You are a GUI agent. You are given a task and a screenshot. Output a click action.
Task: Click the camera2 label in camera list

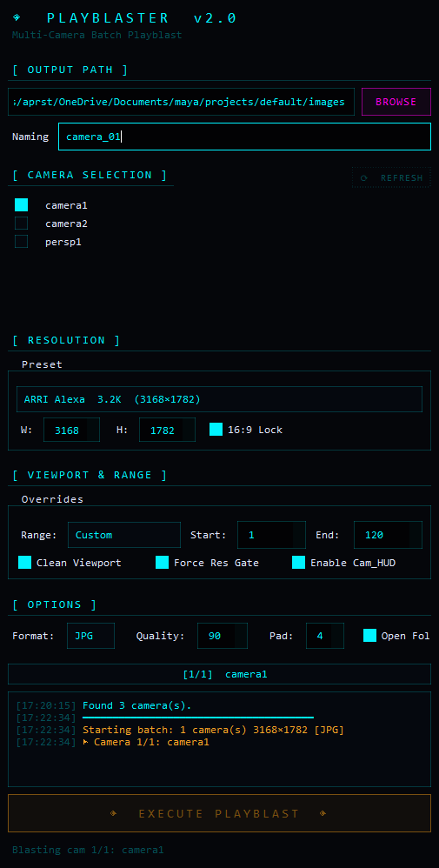66,224
